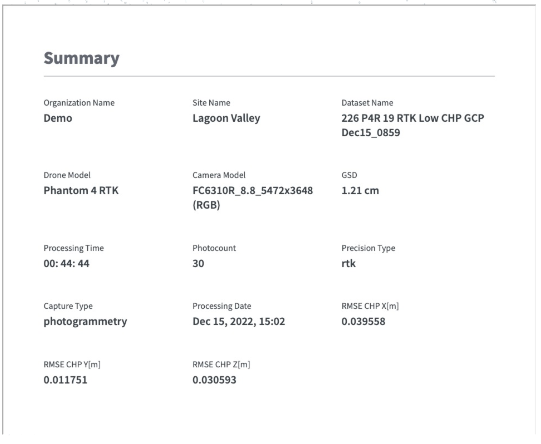This screenshot has height=444, width=541.
Task: Select the Processing Time value 00: 44: 44
Action: point(66,264)
